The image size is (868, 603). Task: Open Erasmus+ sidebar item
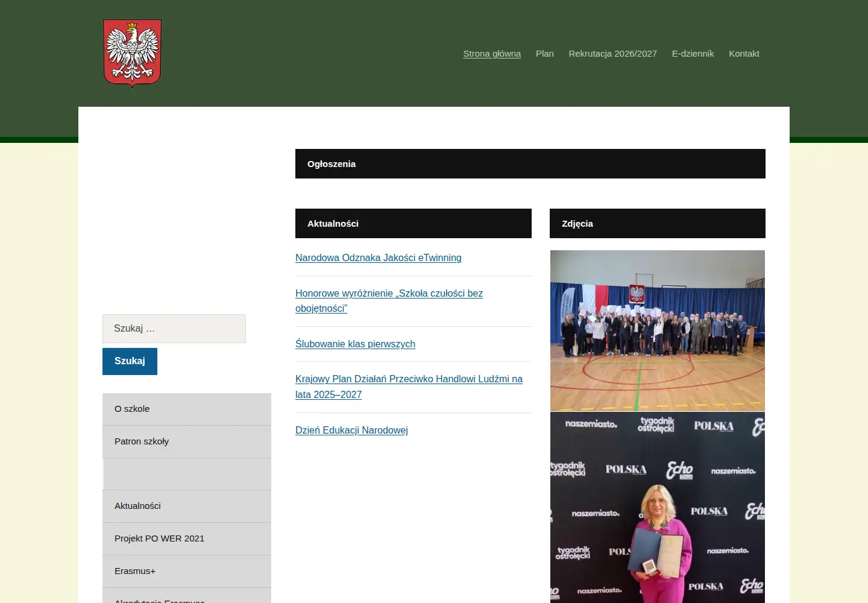click(x=187, y=571)
